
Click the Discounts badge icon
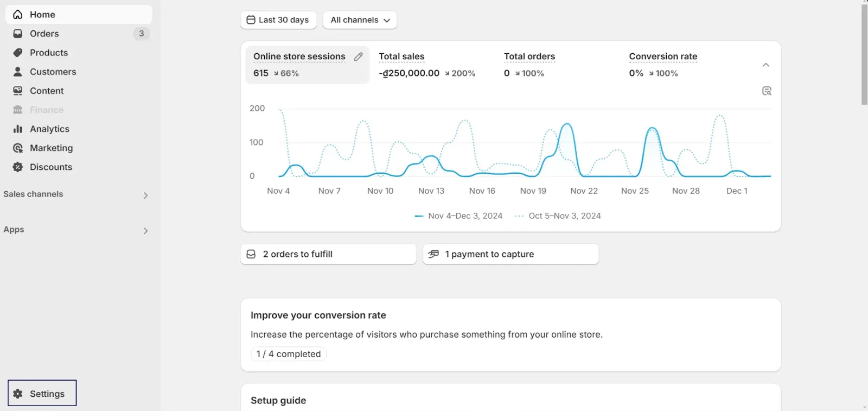[18, 167]
